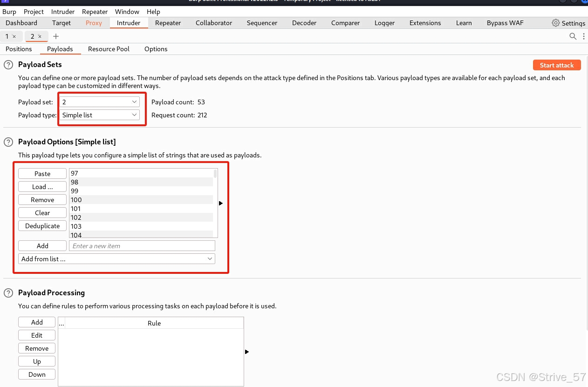Select payload item 101
This screenshot has height=387, width=588.
[x=141, y=209]
